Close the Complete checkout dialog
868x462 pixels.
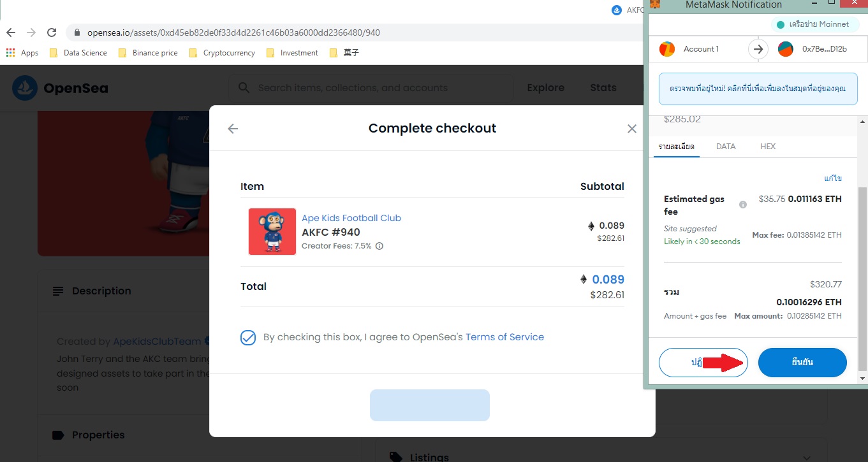(632, 129)
